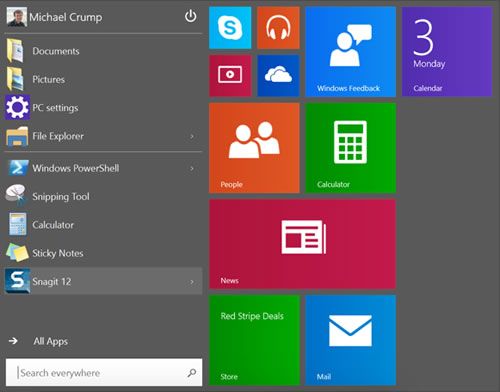
Task: Click the Michael Crump user name
Action: coord(66,17)
